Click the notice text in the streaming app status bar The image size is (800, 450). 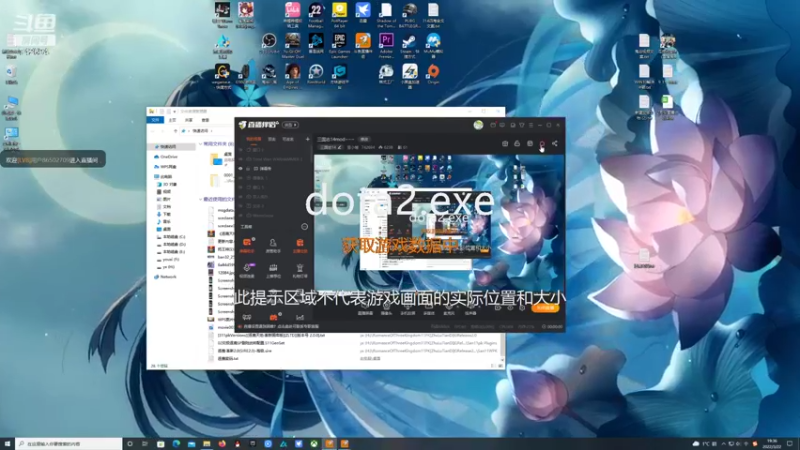pyautogui.click(x=281, y=327)
